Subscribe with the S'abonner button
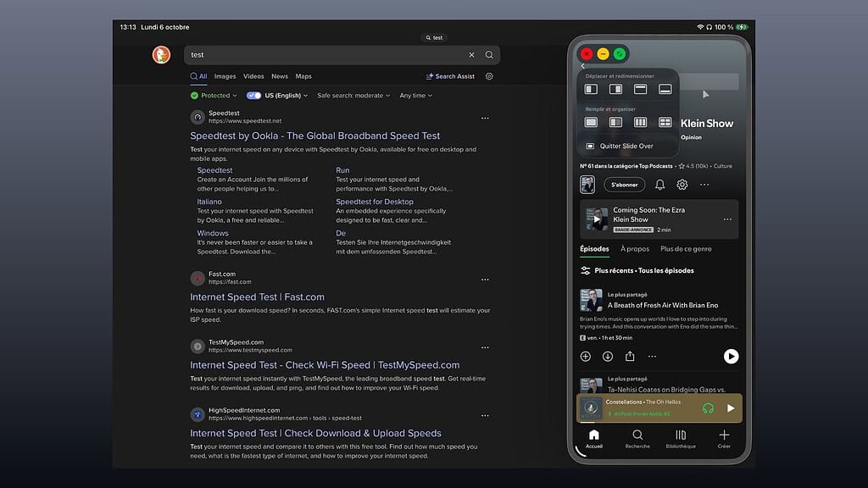Screen dimensions: 868x488 [625, 185]
